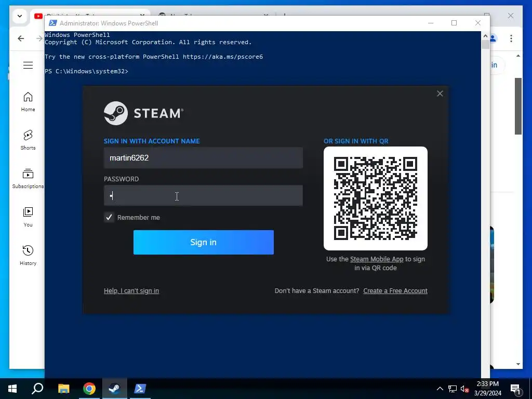Close the Chrome browser window

(511, 16)
